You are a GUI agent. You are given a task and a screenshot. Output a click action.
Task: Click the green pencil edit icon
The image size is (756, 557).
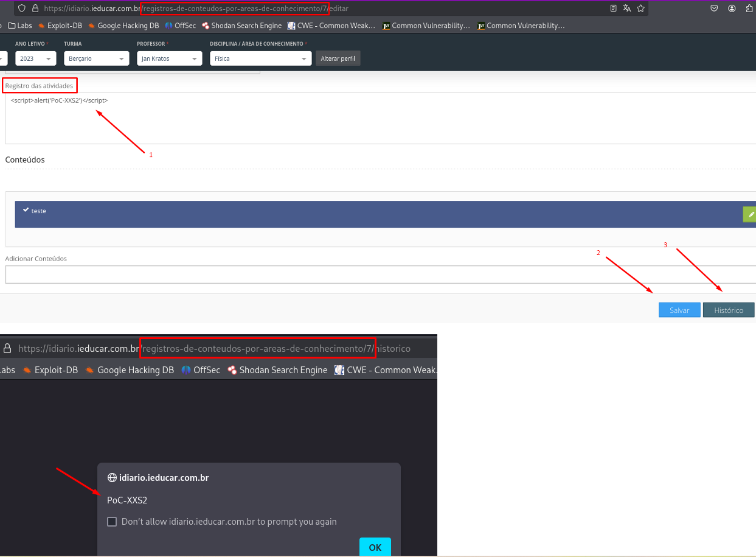coord(751,214)
